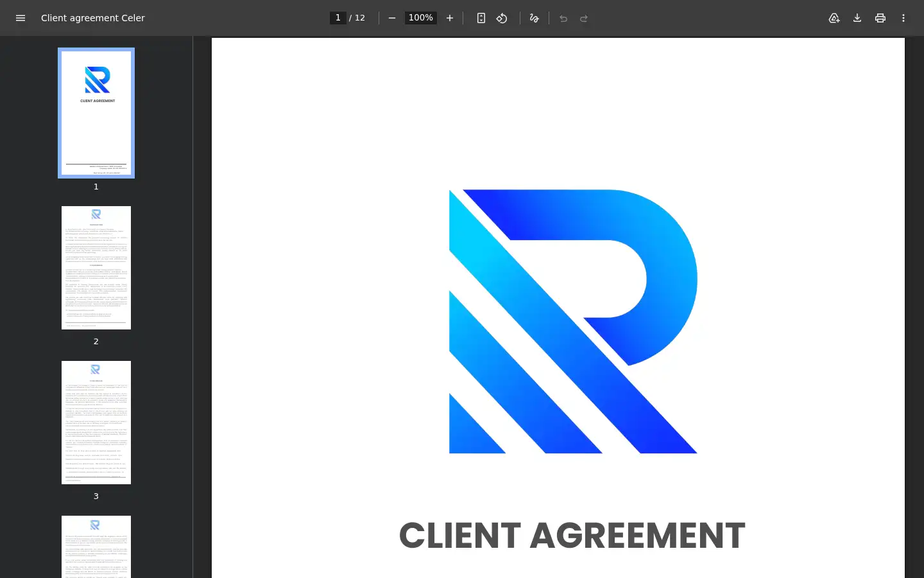Screen dimensions: 924x578
Task: Open the more actions three-dot menu
Action: (x=903, y=18)
